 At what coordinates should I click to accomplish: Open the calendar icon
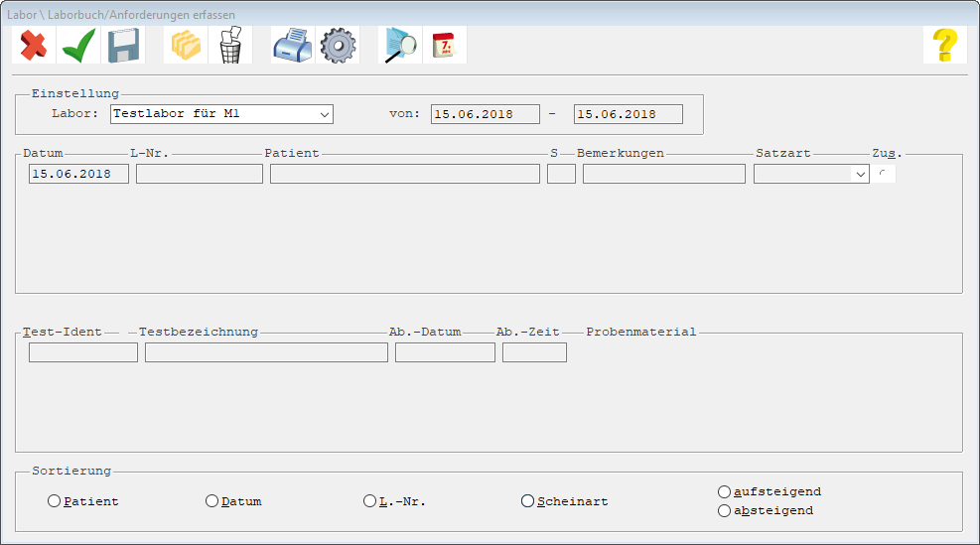point(445,45)
